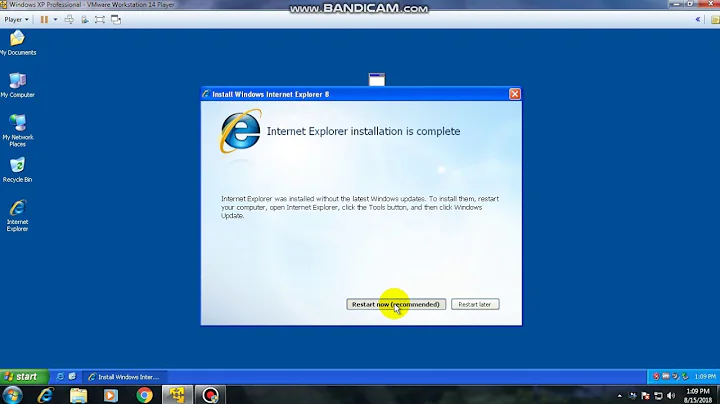720x404 pixels.
Task: Open the Player menu in VMware
Action: 16,19
